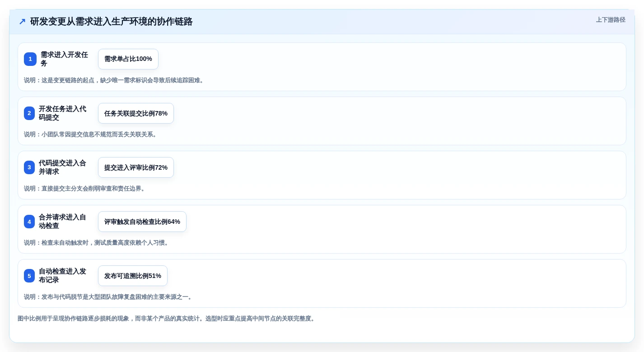
Task: Select the 需求单占比100% chip
Action: (128, 59)
